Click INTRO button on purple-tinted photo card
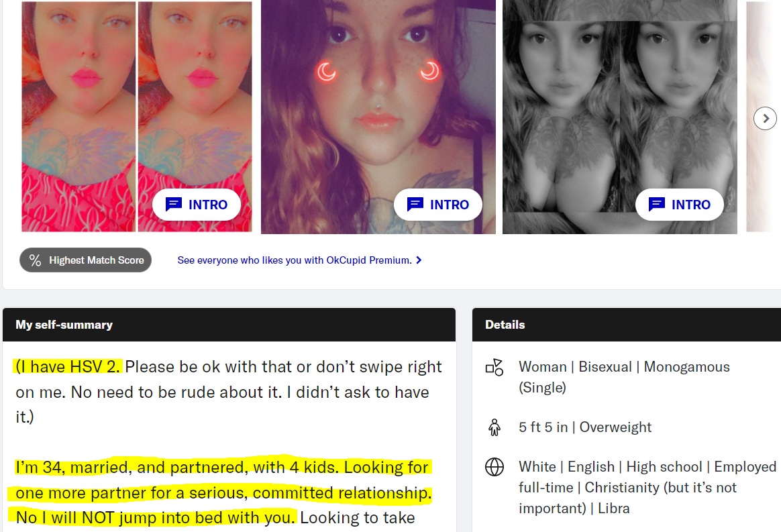 click(438, 205)
